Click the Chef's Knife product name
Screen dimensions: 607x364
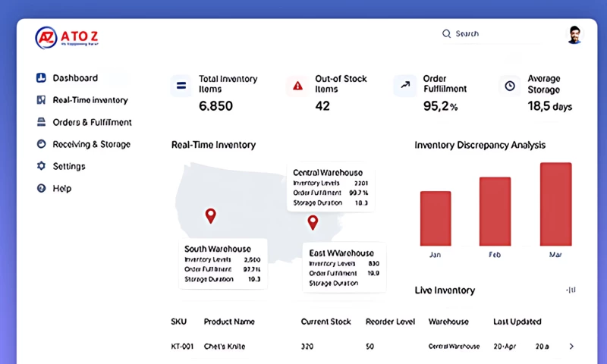coord(225,347)
